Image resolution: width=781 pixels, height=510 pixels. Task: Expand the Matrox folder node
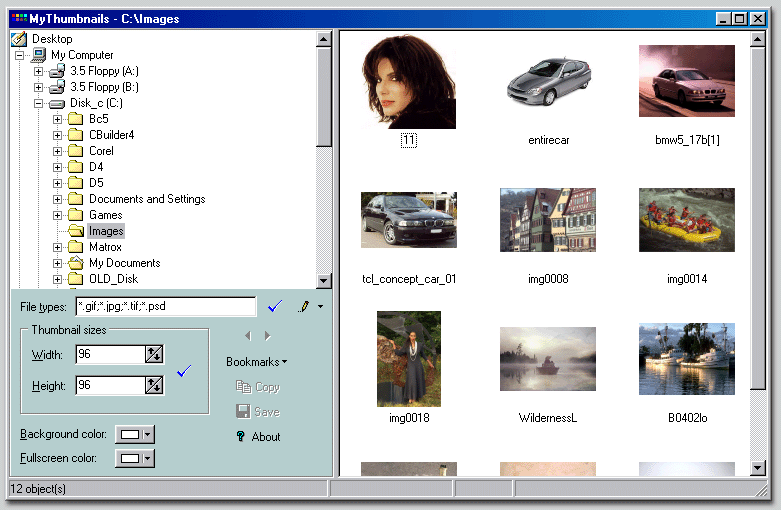(57, 247)
